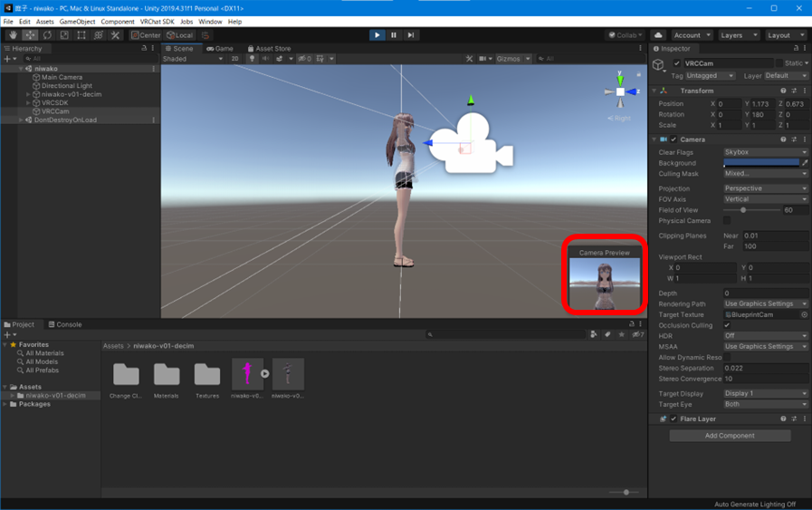The width and height of the screenshot is (812, 510).
Task: Click the Background color swatch
Action: (760, 163)
